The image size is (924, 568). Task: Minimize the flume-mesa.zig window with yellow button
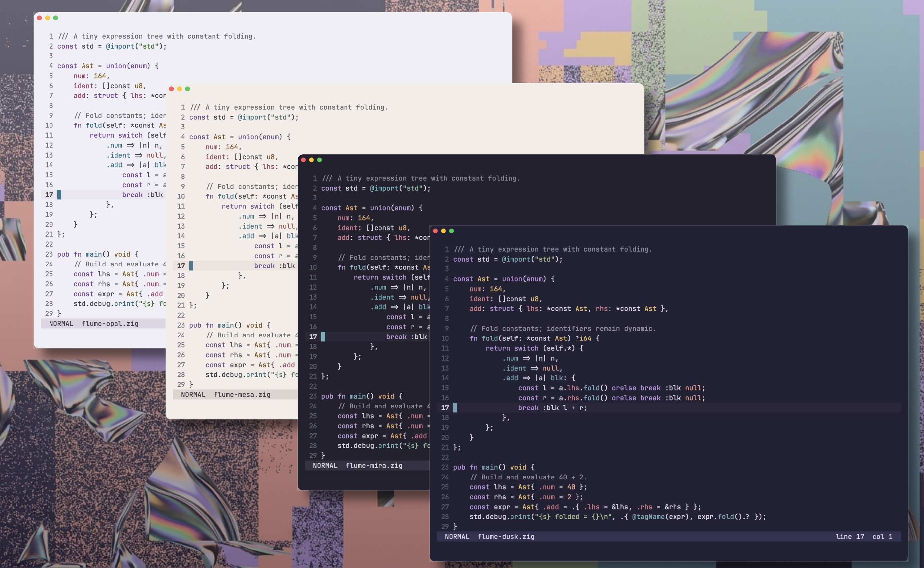[180, 89]
